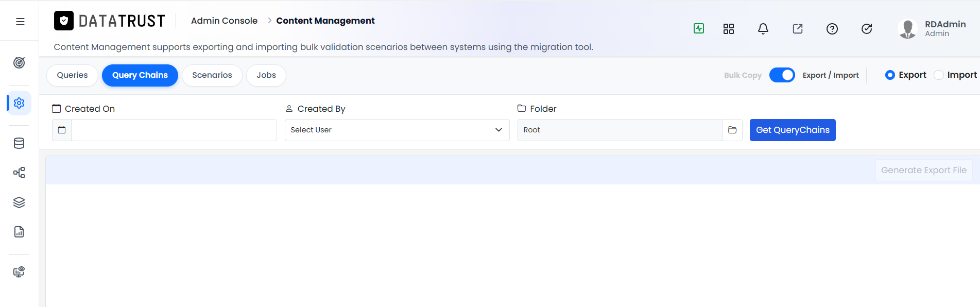The height and width of the screenshot is (307, 980).
Task: Open the RDAdmin user avatar
Action: pyautogui.click(x=907, y=29)
